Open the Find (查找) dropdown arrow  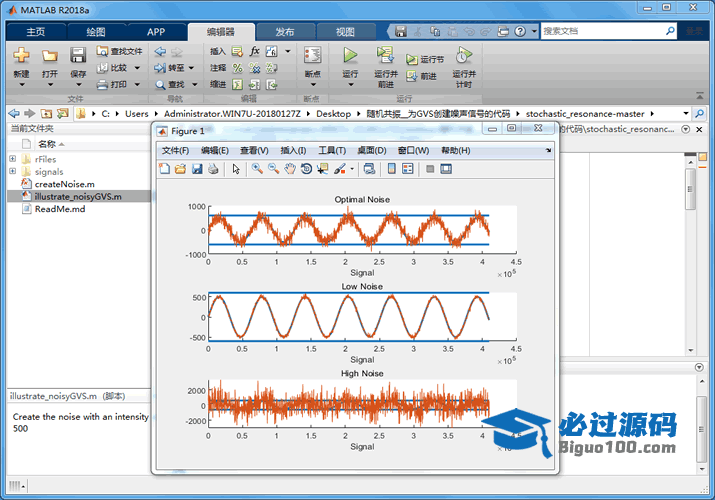[x=195, y=84]
